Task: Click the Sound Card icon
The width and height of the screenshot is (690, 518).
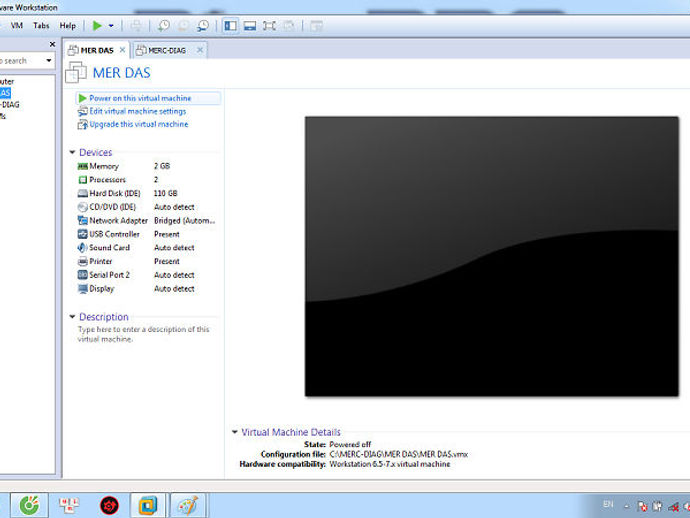Action: click(82, 248)
